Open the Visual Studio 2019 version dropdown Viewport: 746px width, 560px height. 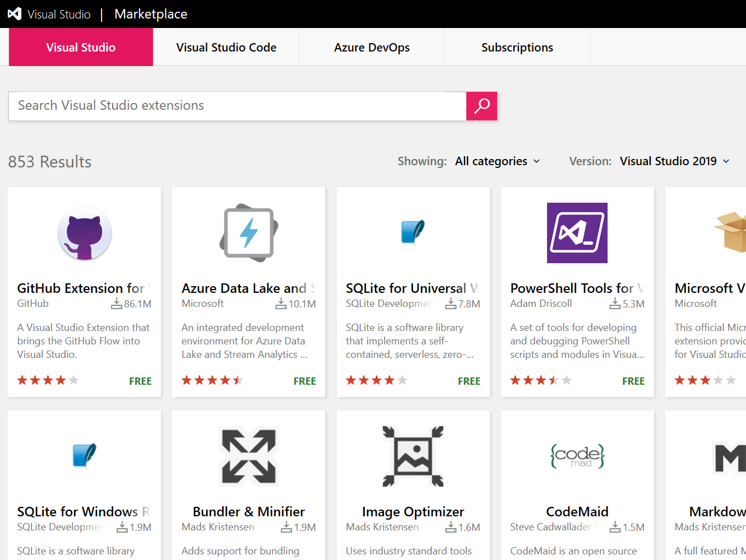[675, 161]
